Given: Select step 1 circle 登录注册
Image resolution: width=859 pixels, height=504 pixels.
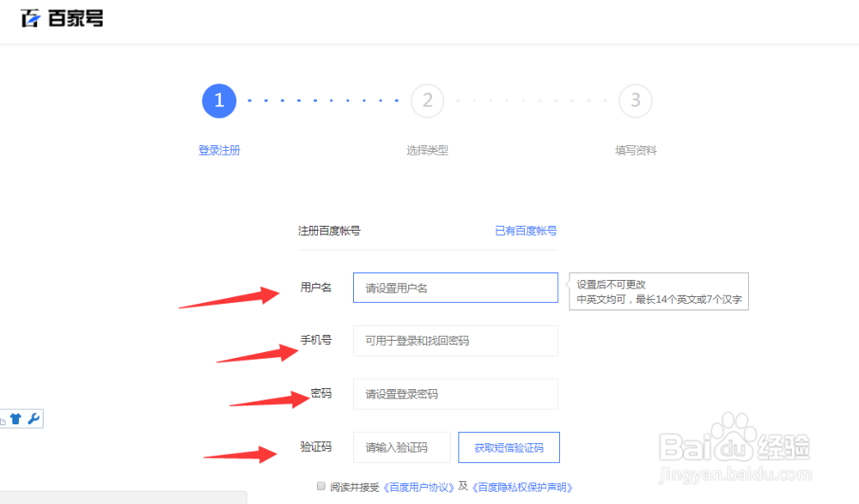Looking at the screenshot, I should (x=219, y=100).
